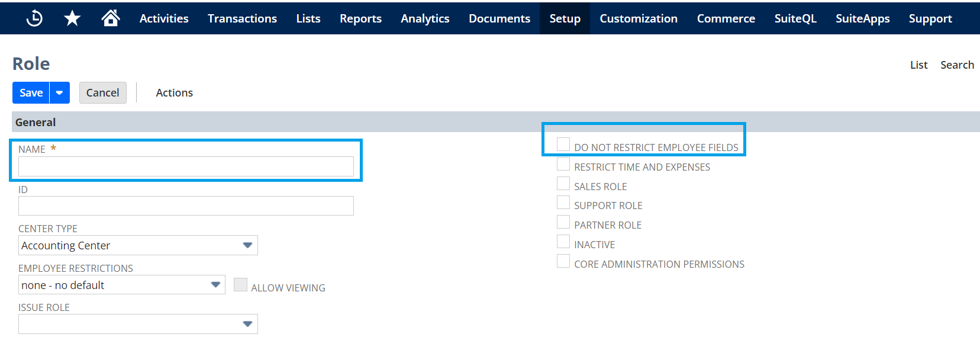Image resolution: width=980 pixels, height=337 pixels.
Task: Expand the Save button dropdown arrow
Action: (60, 93)
